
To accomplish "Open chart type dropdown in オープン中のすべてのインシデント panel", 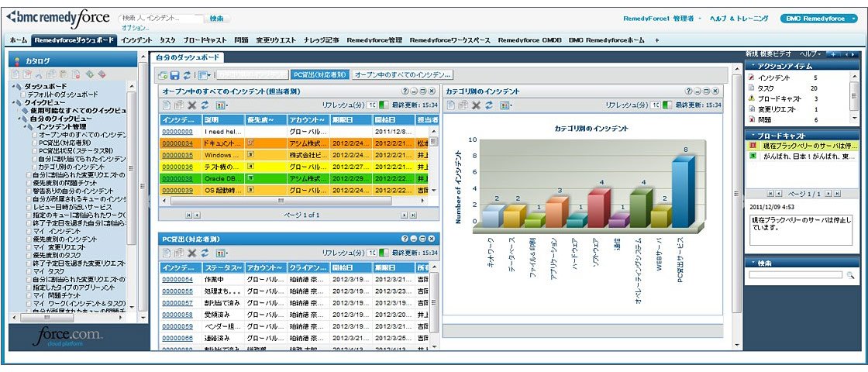I will click(x=222, y=105).
